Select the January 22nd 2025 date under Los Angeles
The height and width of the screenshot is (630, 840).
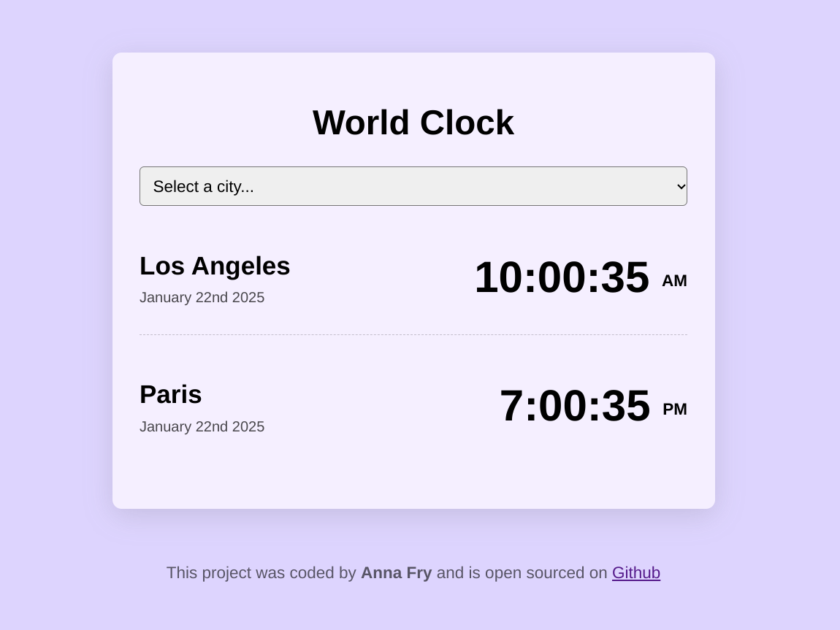(x=202, y=297)
